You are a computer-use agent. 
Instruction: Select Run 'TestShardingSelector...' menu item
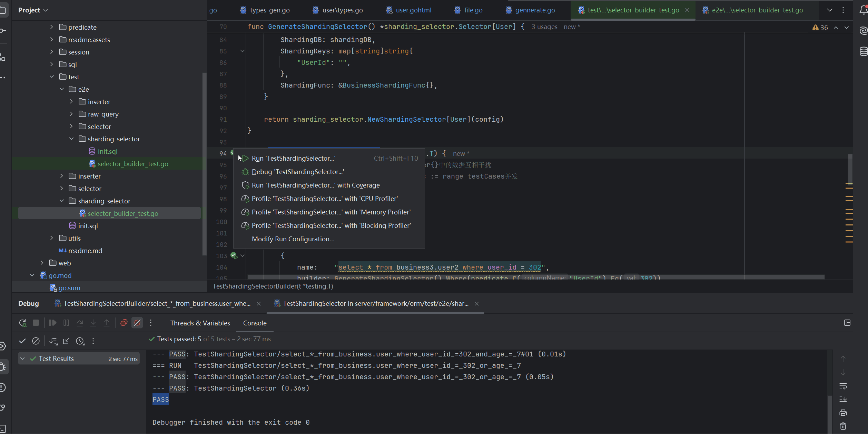click(x=329, y=158)
